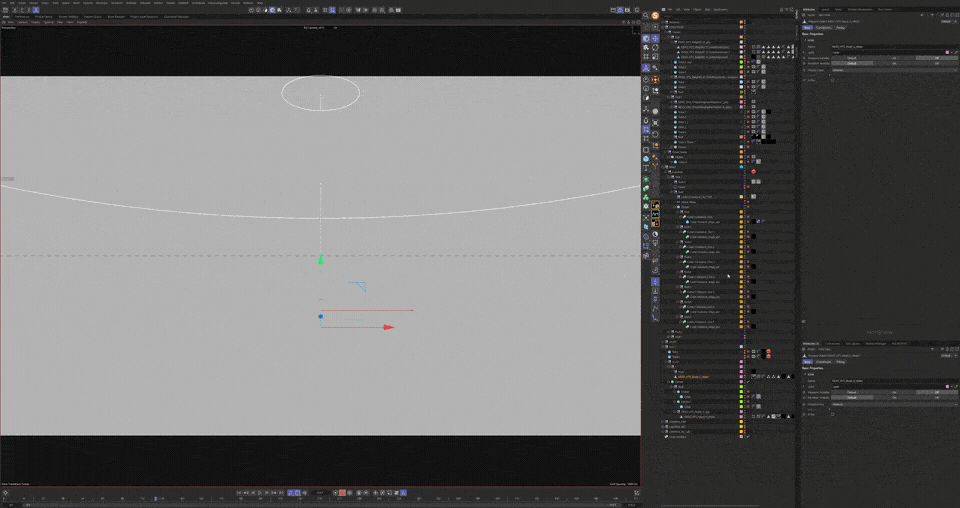The image size is (960, 508).
Task: Set viewport visibility Off in upper Attributes panel
Action: pos(937,58)
